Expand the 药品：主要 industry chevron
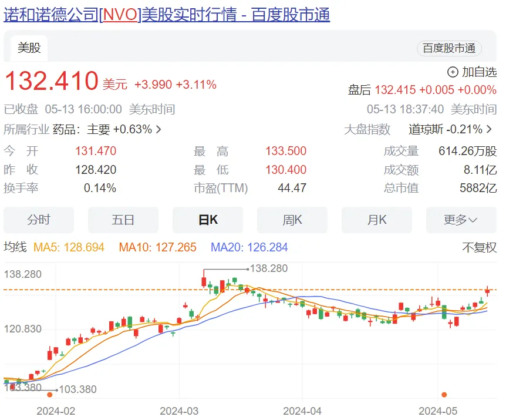506x420 pixels. 158,129
